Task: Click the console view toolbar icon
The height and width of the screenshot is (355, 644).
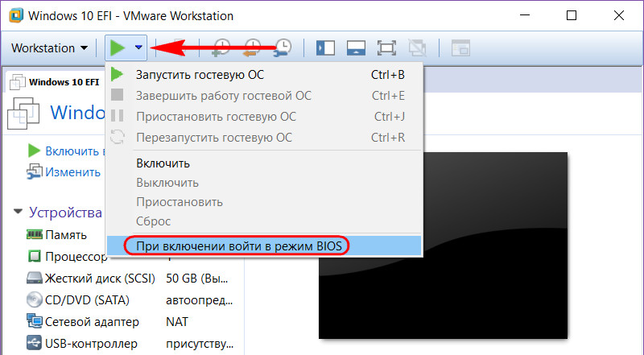Action: pyautogui.click(x=460, y=48)
